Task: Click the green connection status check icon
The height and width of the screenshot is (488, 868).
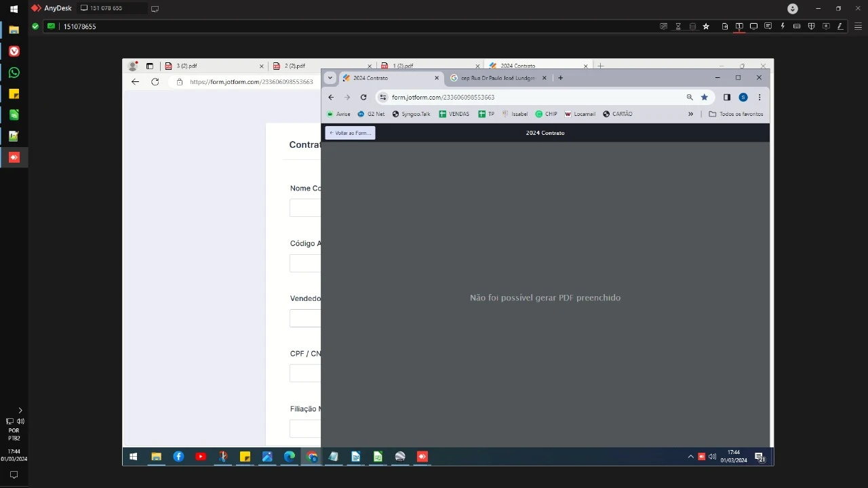Action: click(x=35, y=26)
